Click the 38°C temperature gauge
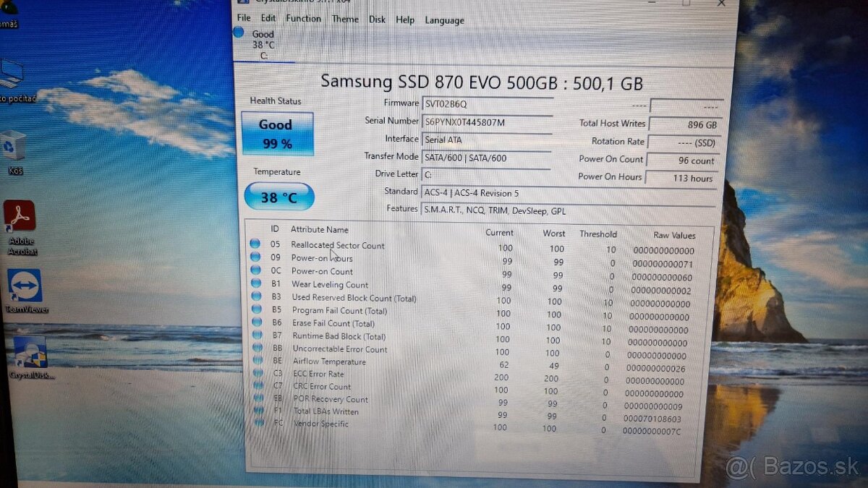The image size is (868, 488). click(279, 196)
